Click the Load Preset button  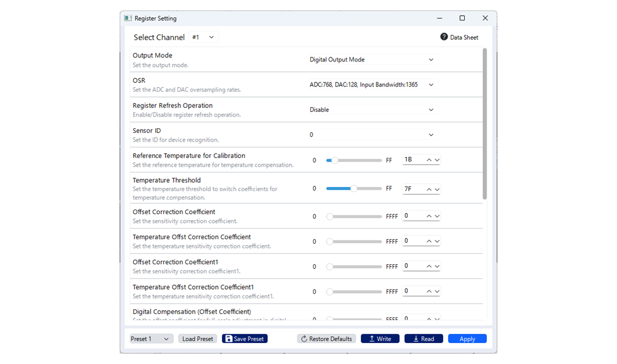point(198,339)
